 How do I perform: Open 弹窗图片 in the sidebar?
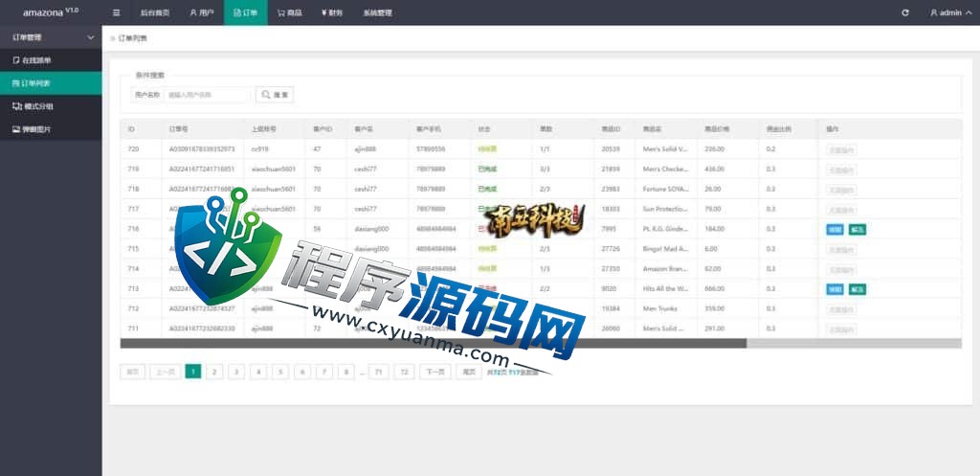point(51,129)
